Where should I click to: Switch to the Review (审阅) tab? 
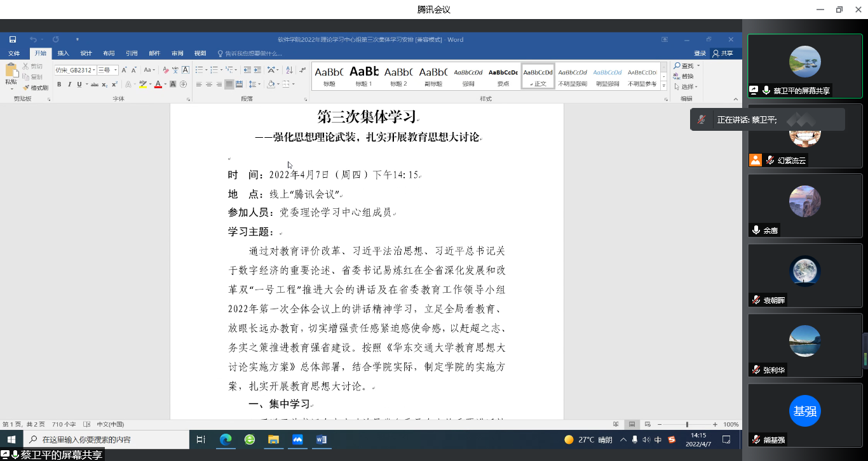pyautogui.click(x=177, y=53)
